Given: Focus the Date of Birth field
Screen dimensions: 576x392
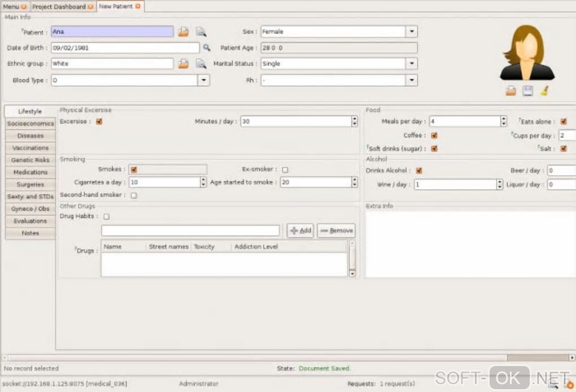Looking at the screenshot, I should tap(125, 48).
